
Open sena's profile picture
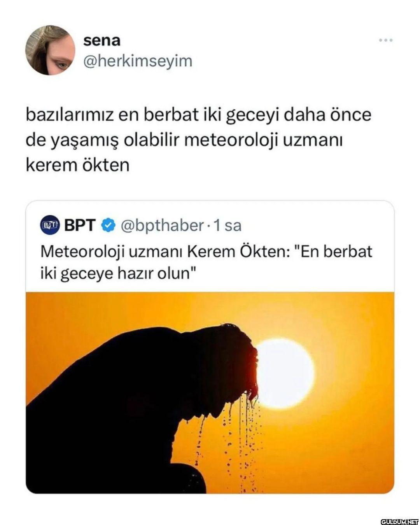pos(50,50)
